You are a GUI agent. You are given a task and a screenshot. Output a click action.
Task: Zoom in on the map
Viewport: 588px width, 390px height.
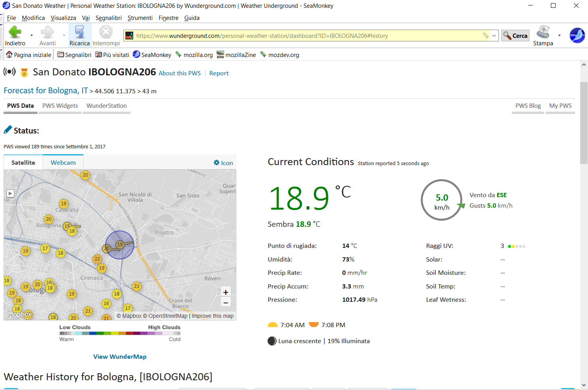(x=225, y=292)
